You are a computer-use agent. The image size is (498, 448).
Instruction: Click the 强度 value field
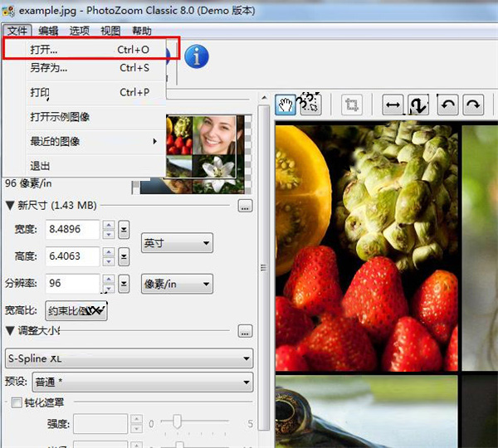tap(100, 424)
